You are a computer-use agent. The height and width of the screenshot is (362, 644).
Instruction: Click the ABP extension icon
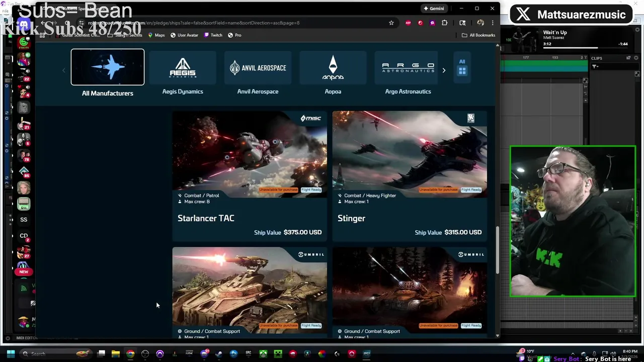[408, 23]
